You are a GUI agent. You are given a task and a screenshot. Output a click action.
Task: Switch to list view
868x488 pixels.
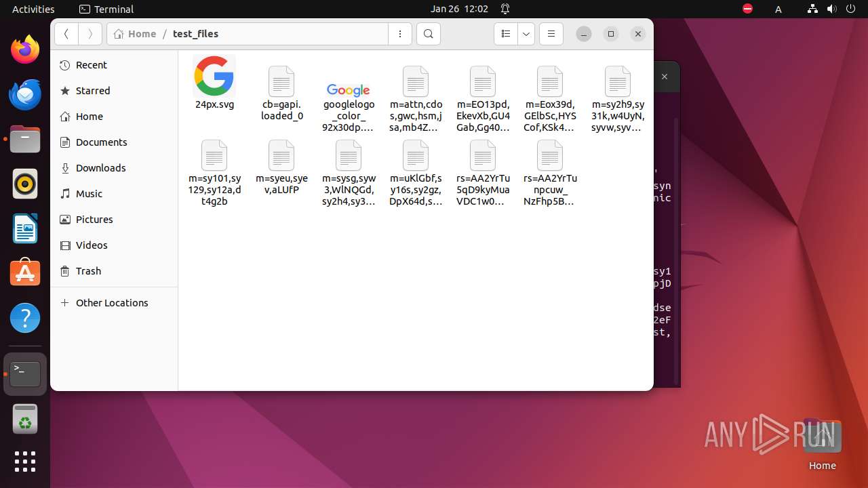(x=505, y=34)
